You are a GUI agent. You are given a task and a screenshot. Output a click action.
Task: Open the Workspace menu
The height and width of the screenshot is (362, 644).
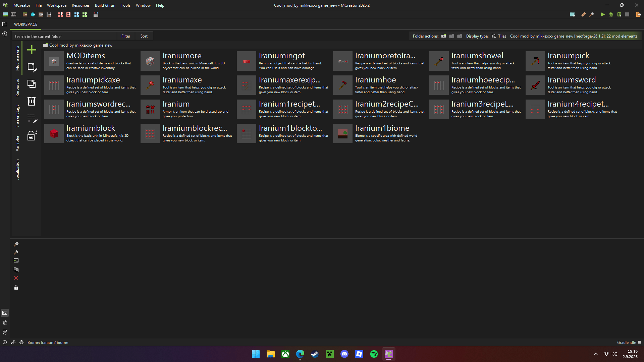pos(57,5)
